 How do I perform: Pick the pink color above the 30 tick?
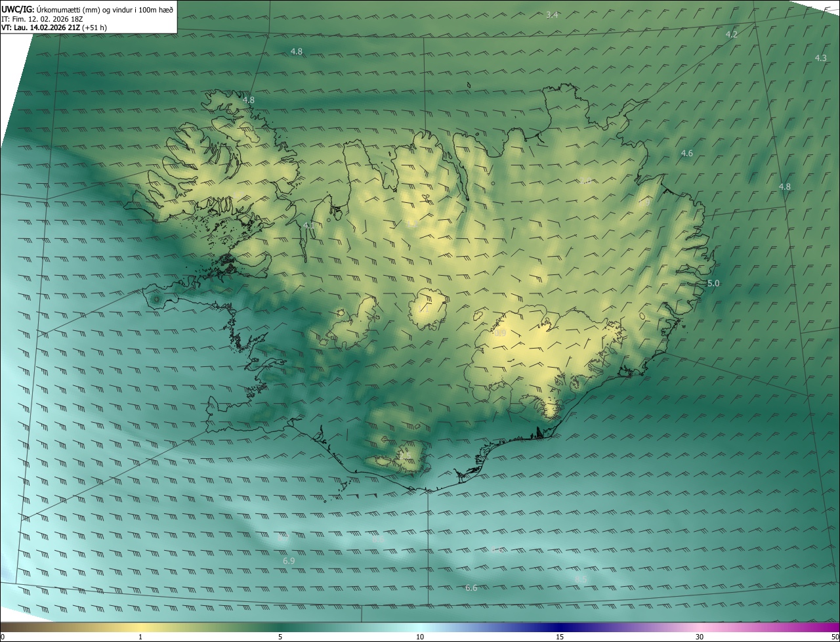[700, 627]
